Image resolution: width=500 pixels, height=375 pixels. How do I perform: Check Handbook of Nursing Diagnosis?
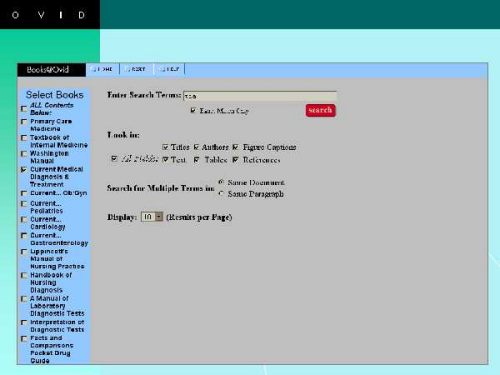tap(24, 275)
